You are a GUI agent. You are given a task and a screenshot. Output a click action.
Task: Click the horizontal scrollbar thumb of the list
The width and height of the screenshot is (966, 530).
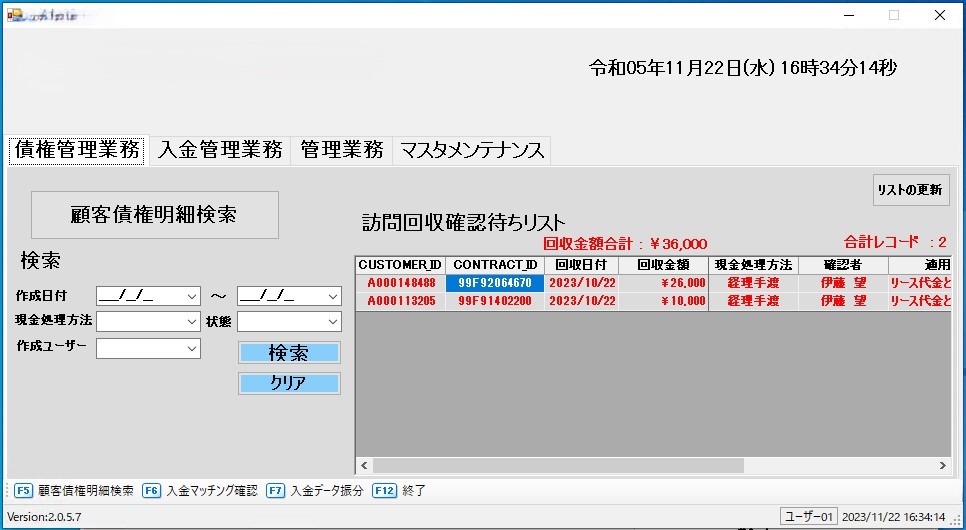pos(558,465)
